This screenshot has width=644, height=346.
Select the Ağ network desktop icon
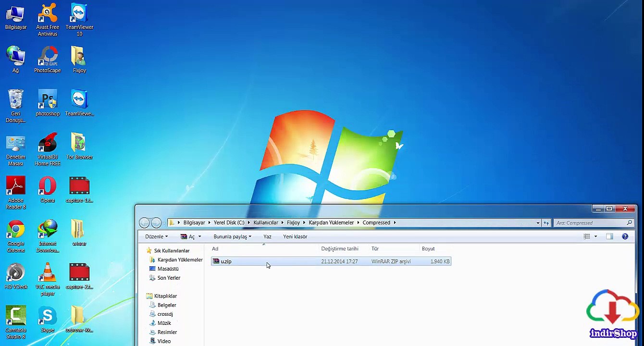pos(15,60)
